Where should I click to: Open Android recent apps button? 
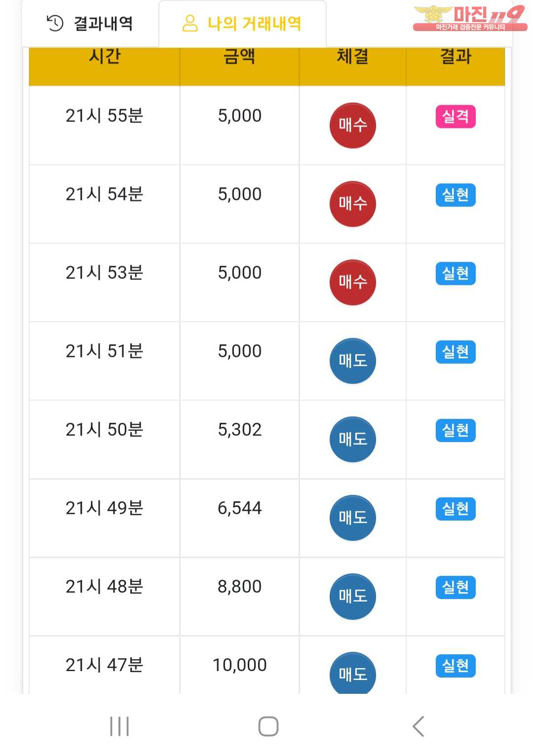[119, 726]
